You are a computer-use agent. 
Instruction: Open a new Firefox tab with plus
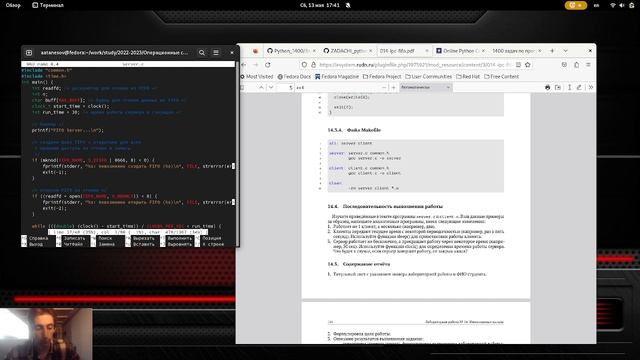pos(552,51)
